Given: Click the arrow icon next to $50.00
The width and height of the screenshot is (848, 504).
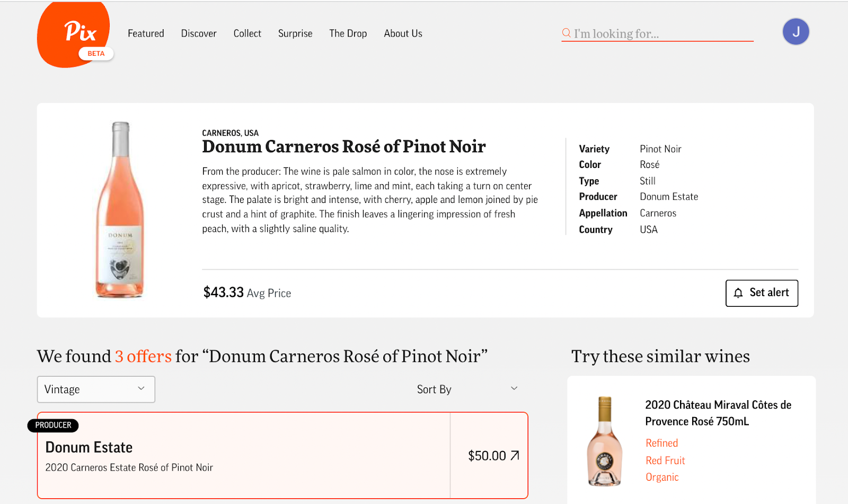Looking at the screenshot, I should click(x=515, y=456).
